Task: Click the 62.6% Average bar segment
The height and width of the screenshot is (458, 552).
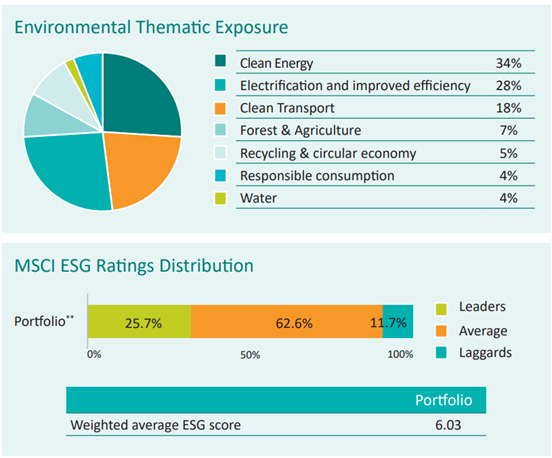Action: click(287, 322)
